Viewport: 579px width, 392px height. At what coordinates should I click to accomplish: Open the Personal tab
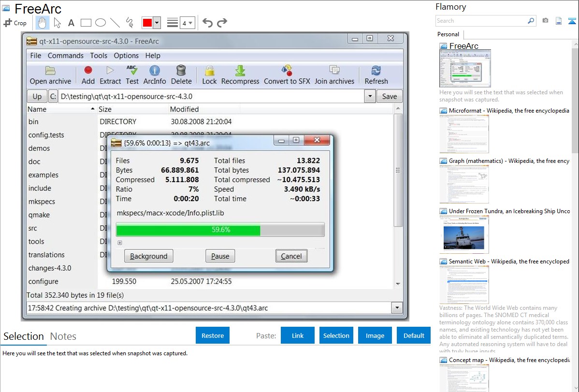(448, 34)
